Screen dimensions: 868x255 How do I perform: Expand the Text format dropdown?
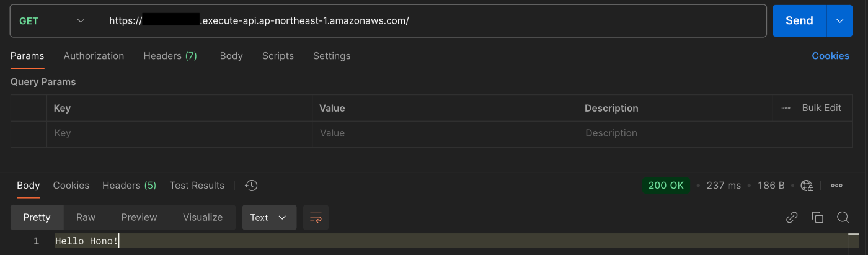click(x=269, y=218)
